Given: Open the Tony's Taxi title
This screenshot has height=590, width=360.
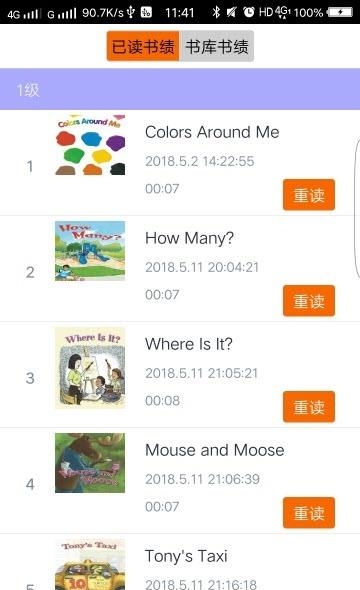Looking at the screenshot, I should 186,556.
